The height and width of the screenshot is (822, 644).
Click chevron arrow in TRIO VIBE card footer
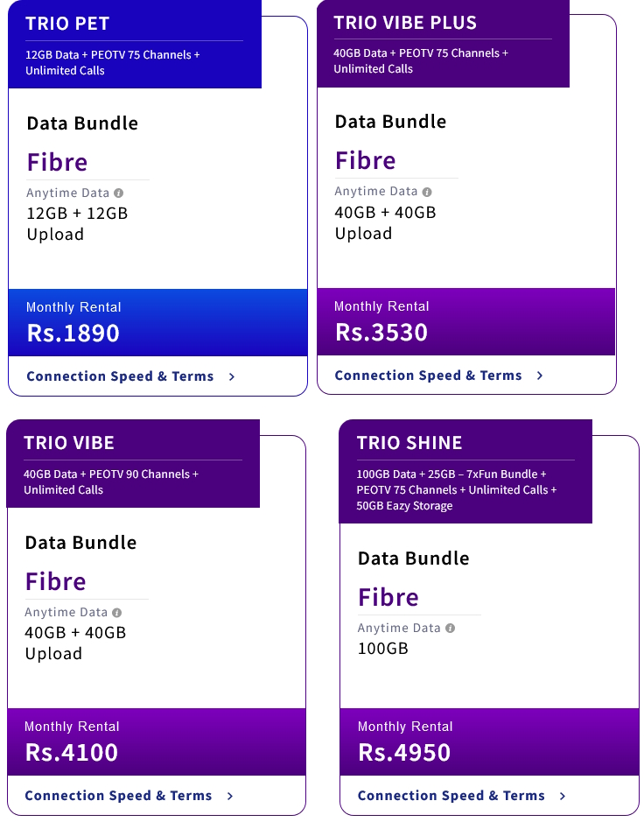(230, 796)
